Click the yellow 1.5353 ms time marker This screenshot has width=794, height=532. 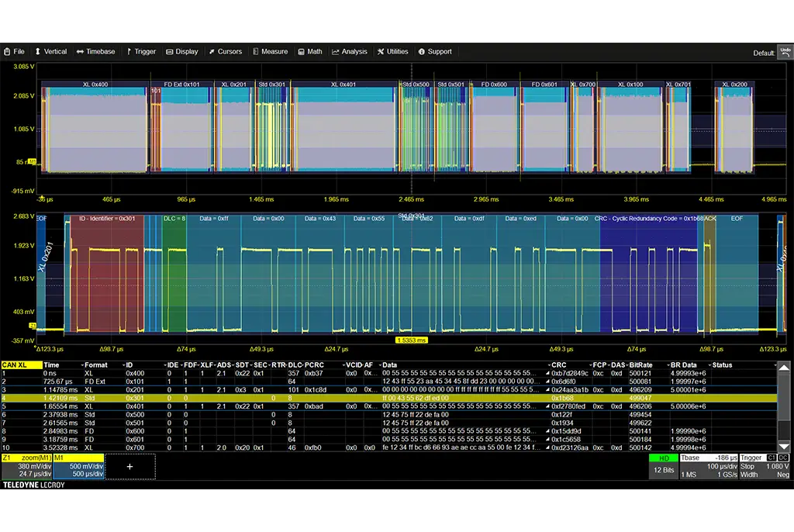click(411, 340)
